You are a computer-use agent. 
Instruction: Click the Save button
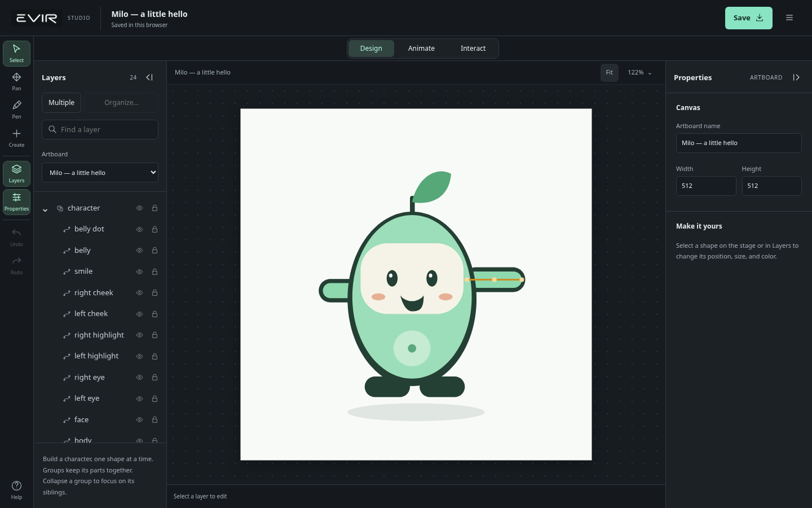click(748, 18)
